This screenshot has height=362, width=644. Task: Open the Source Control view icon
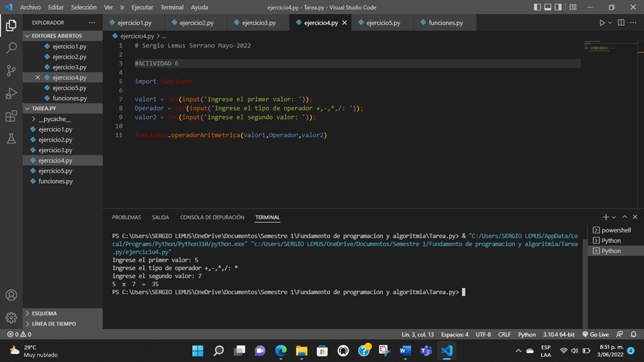coord(11,71)
